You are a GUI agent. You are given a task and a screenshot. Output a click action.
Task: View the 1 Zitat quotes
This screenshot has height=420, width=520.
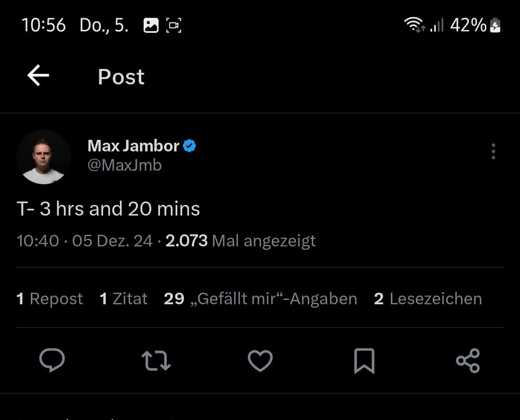pyautogui.click(x=123, y=299)
